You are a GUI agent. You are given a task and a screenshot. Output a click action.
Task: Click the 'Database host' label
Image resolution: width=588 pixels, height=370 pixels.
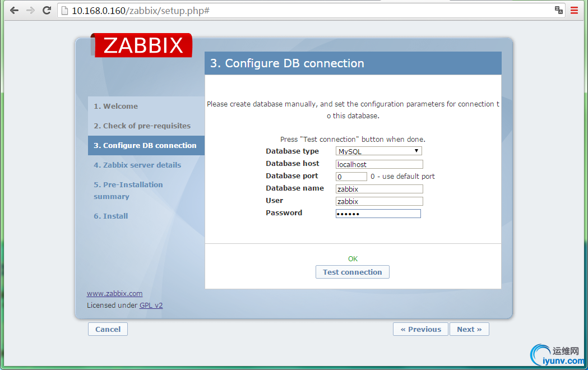[x=293, y=164]
